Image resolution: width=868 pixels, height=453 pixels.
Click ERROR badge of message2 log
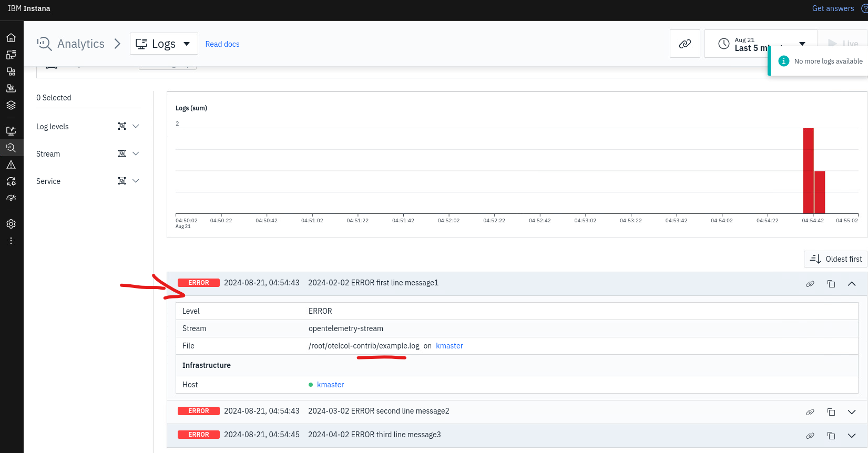click(199, 411)
